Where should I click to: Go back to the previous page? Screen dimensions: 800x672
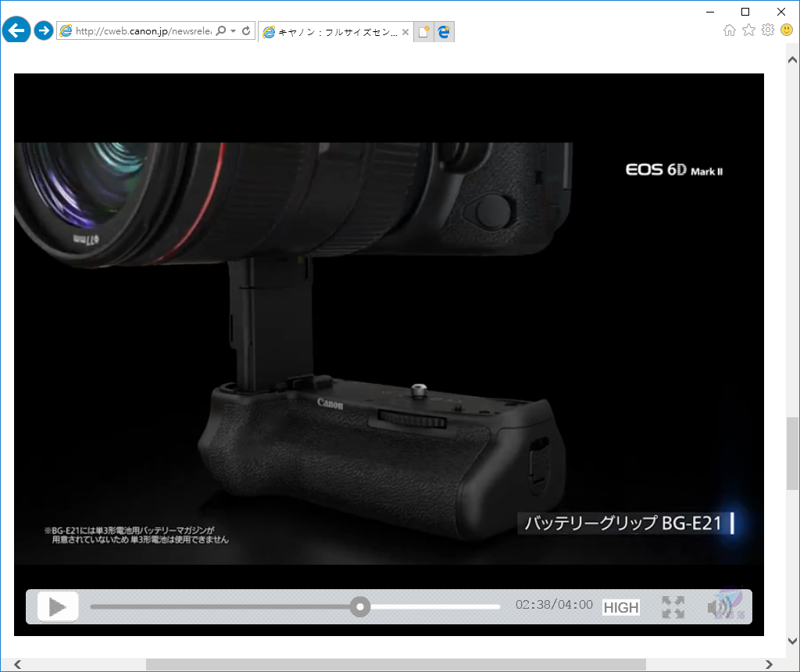click(x=16, y=30)
